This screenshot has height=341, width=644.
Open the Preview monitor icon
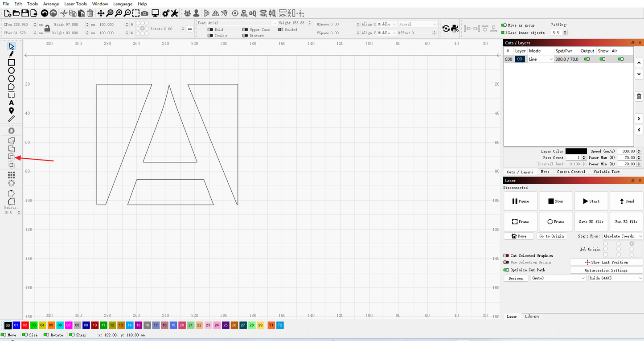tap(155, 13)
